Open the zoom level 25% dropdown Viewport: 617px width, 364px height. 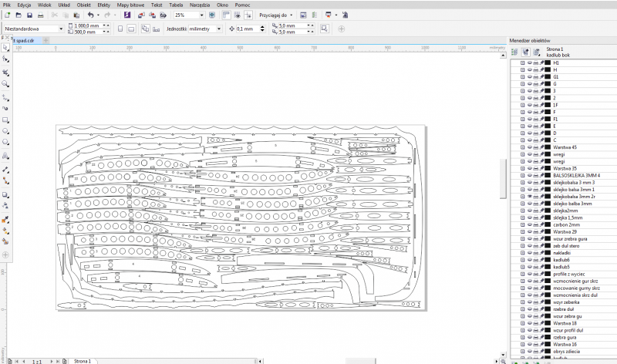pyautogui.click(x=201, y=15)
